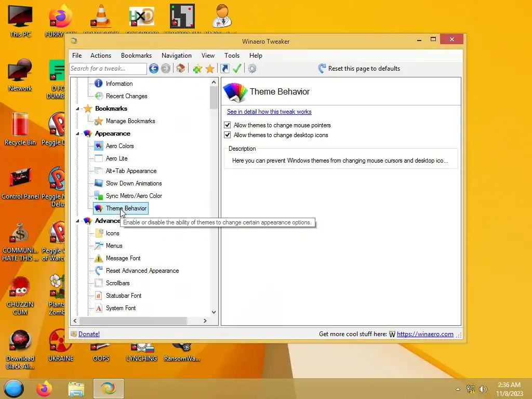Click the Message Font warning icon
Screen dimensions: 532x399
click(99, 258)
